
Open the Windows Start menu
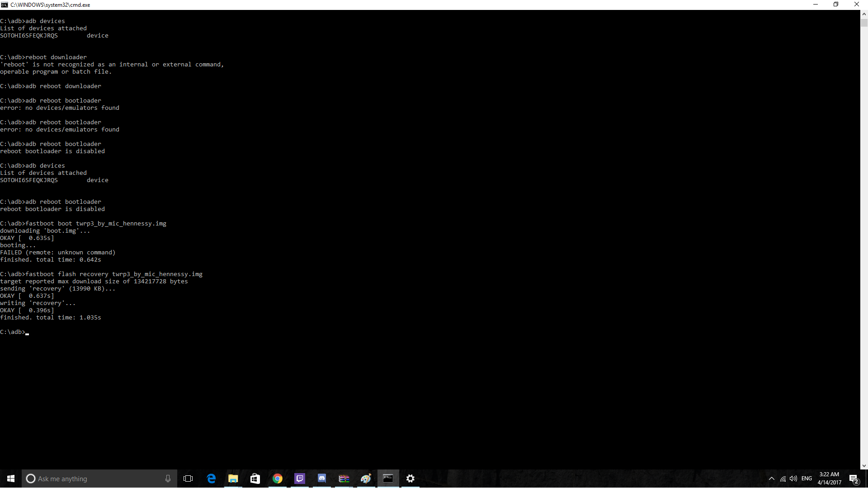[11, 479]
